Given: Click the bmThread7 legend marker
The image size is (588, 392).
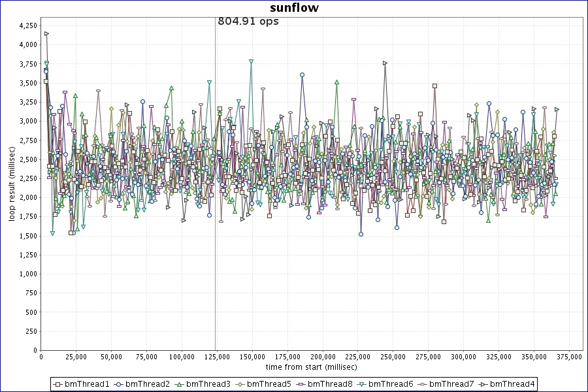Looking at the screenshot, I should click(422, 384).
